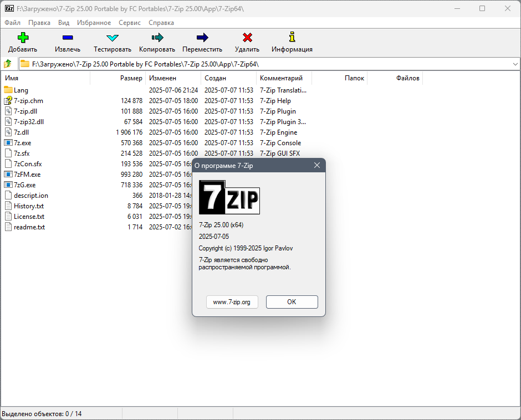Select the 7-zip.chm help file icon

[x=8, y=100]
